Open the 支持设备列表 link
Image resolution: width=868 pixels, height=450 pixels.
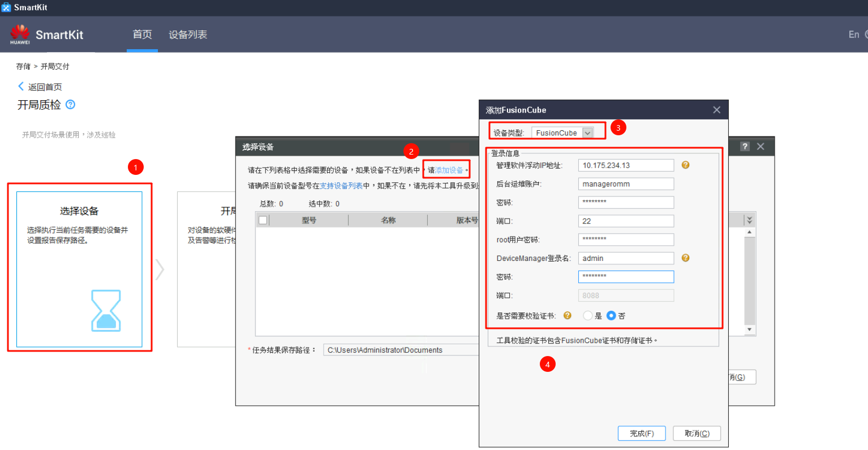341,186
